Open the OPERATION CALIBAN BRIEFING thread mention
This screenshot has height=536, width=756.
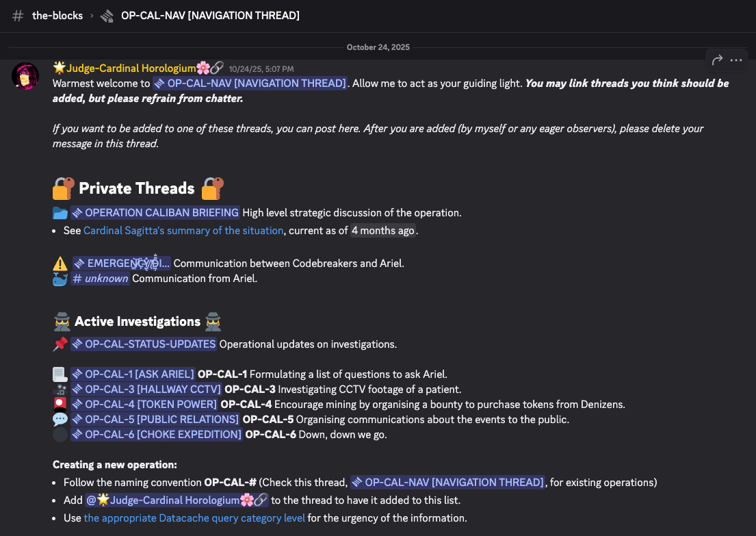pyautogui.click(x=155, y=212)
